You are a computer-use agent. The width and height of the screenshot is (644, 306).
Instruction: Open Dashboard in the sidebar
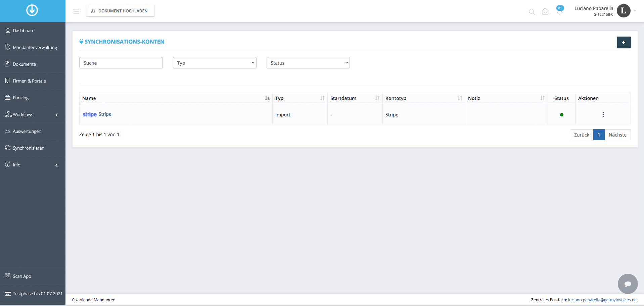(x=33, y=31)
